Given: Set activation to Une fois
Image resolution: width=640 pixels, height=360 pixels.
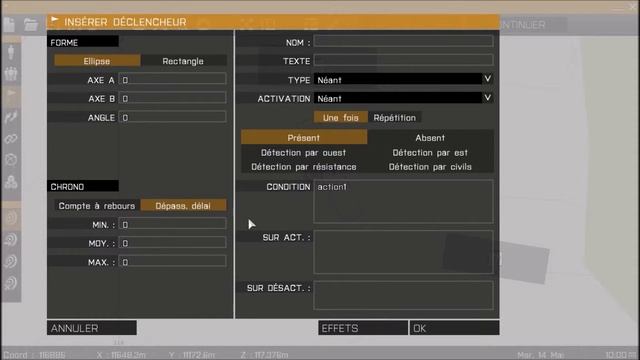Looking at the screenshot, I should (340, 118).
